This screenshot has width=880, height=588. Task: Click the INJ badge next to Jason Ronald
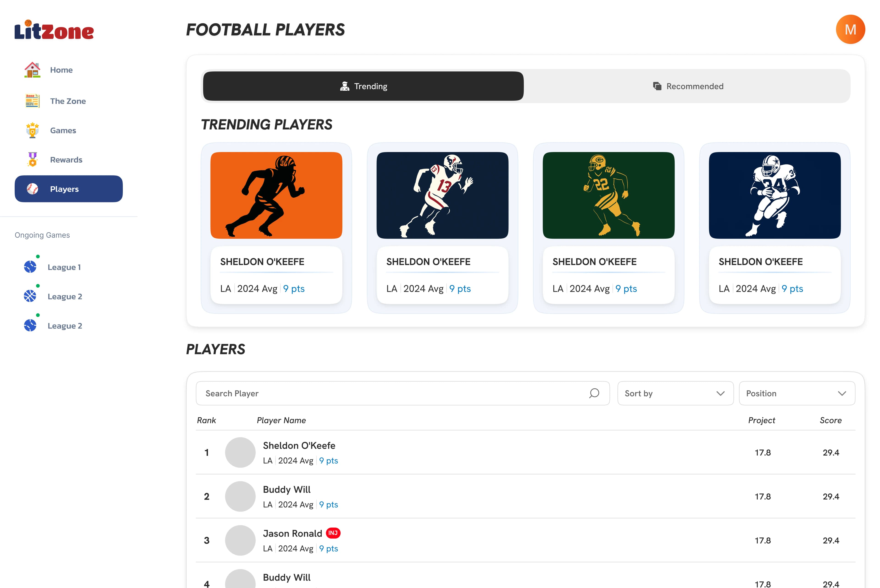pyautogui.click(x=333, y=533)
